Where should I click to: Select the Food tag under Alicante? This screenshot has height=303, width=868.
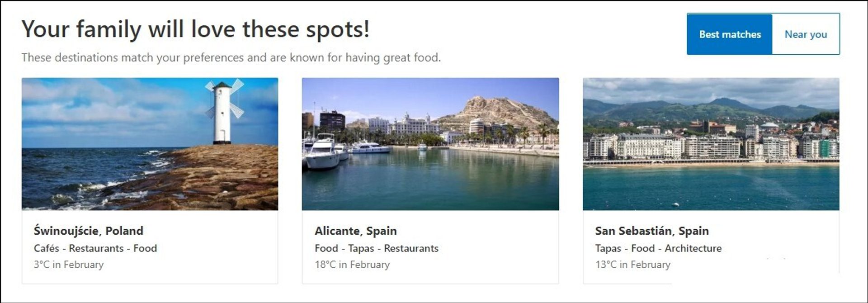[x=326, y=248]
